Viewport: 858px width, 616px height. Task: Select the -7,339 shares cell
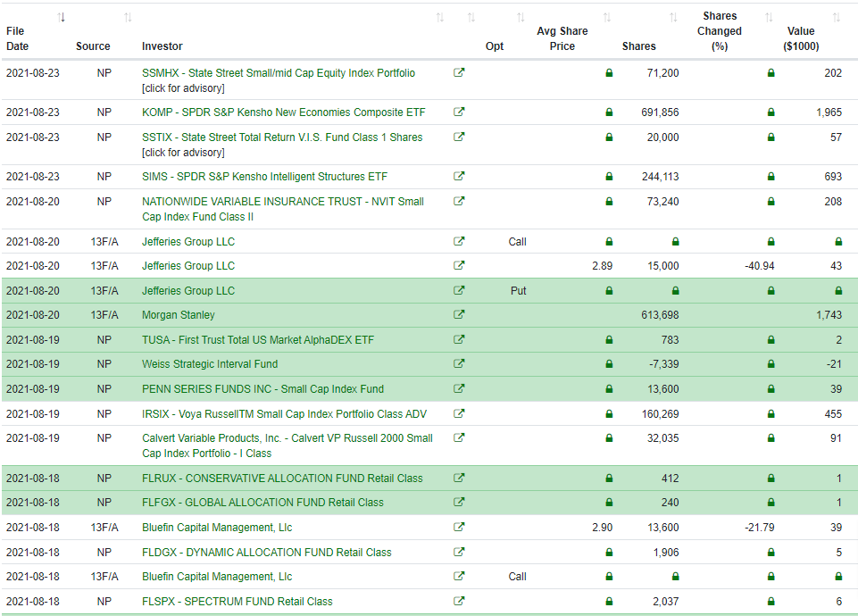(663, 364)
